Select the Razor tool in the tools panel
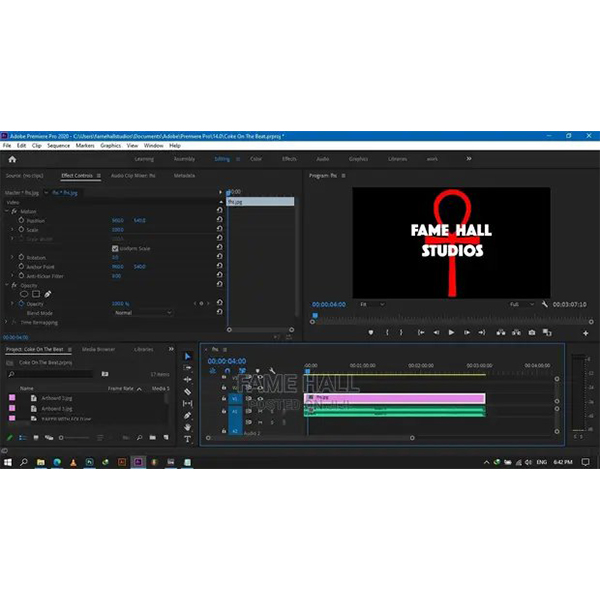600x600 pixels. [187, 392]
